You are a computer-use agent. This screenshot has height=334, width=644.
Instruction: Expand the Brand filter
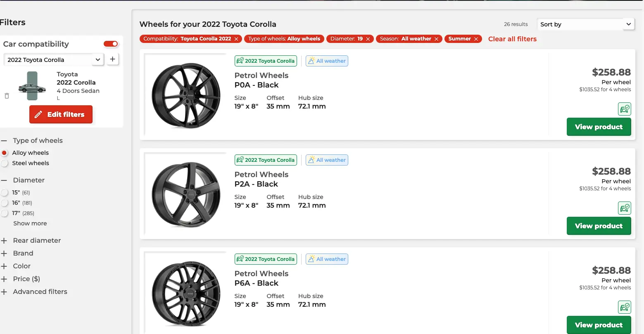(x=4, y=253)
